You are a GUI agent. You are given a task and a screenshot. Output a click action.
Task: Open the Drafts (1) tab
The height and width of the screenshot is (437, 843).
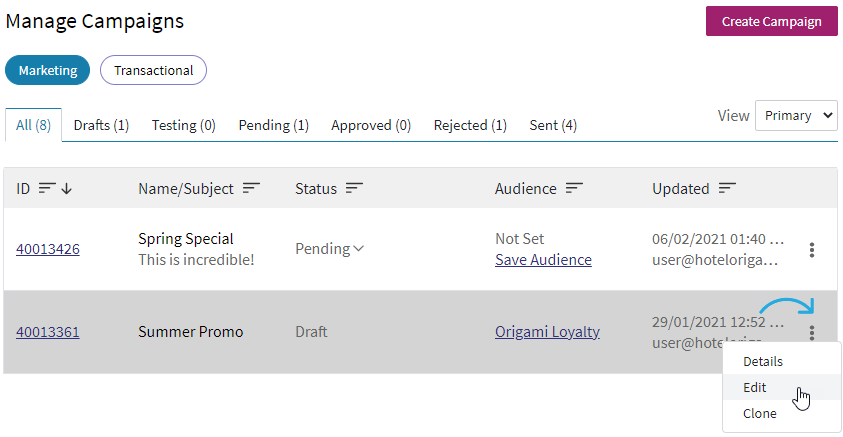(x=101, y=125)
